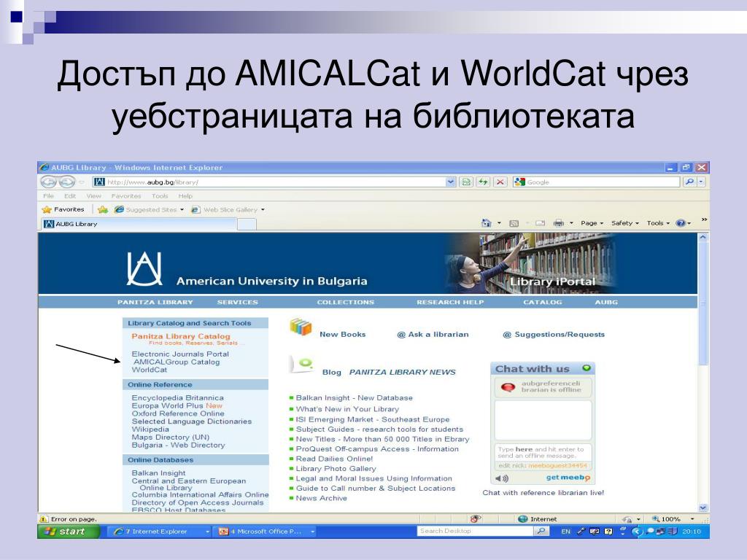Viewport: 747px width, 560px height.
Task: Click the PANITZA LIBRARY navigation item
Action: [155, 302]
